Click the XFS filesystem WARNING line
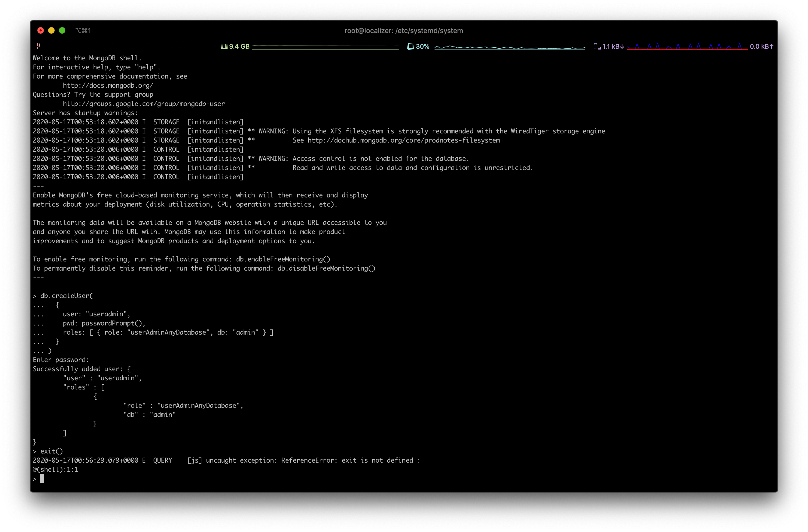 pyautogui.click(x=319, y=131)
